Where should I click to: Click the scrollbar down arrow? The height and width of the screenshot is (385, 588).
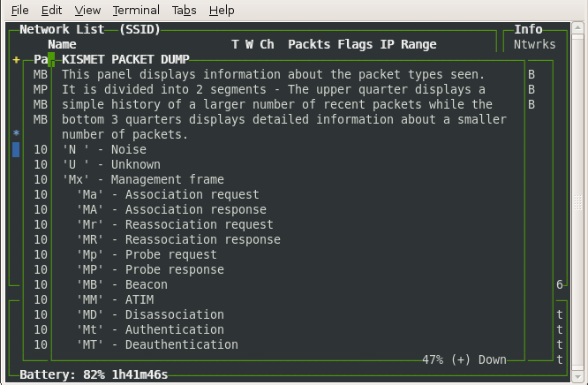pyautogui.click(x=578, y=376)
